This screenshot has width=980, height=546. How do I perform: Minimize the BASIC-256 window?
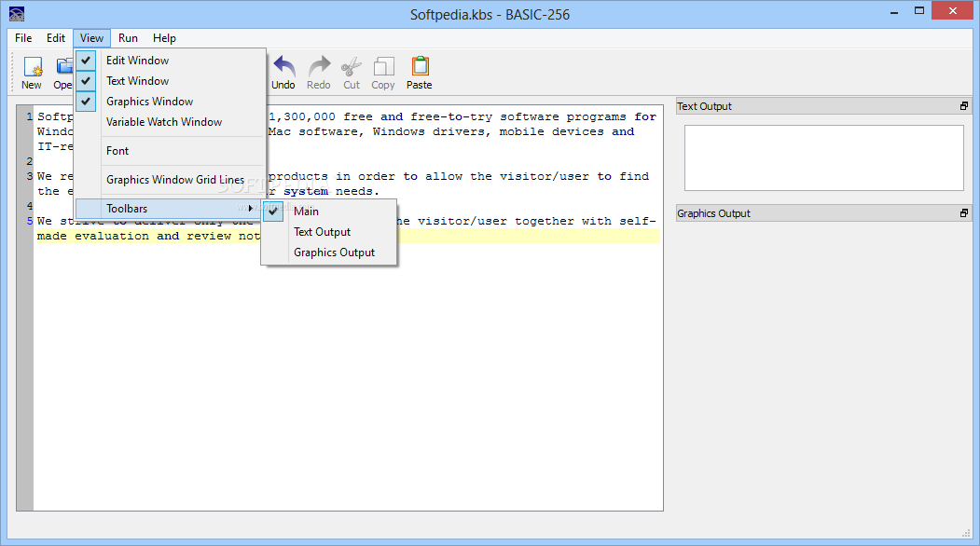(894, 11)
